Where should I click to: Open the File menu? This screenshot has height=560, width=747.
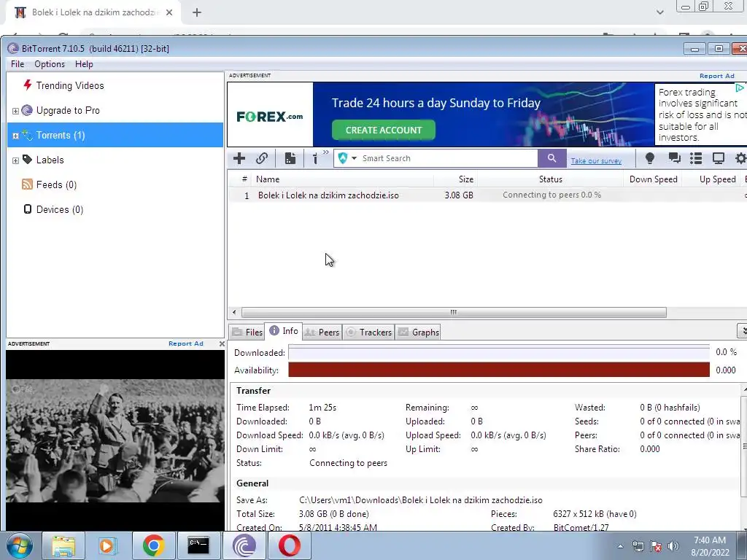(x=18, y=64)
